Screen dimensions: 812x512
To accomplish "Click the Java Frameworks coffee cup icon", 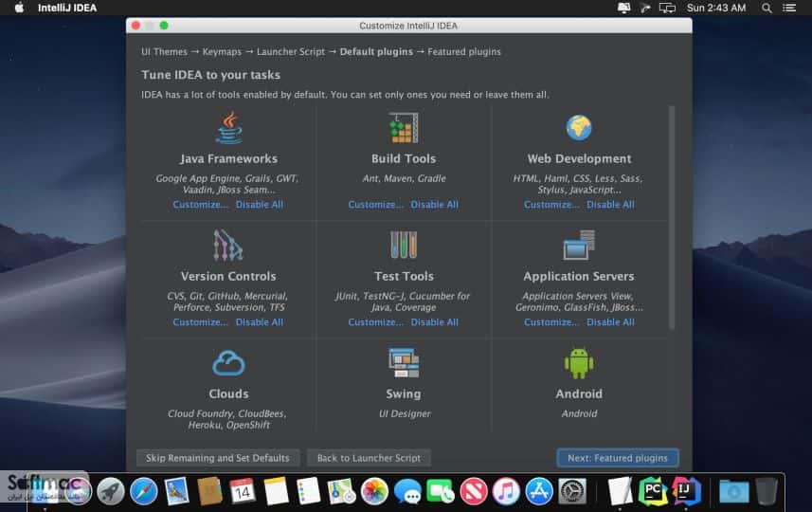I will tap(229, 128).
